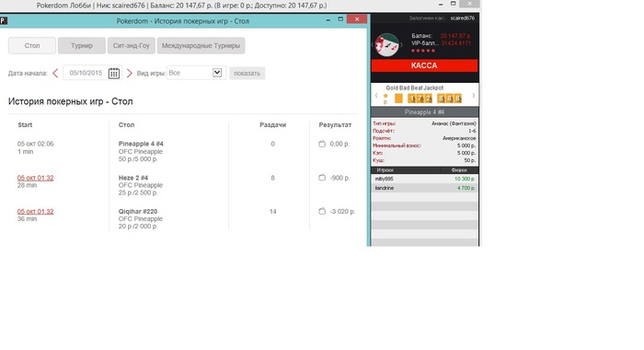The height and width of the screenshot is (350, 644).
Task: Click the 0,00 р. result value
Action: pyautogui.click(x=339, y=144)
